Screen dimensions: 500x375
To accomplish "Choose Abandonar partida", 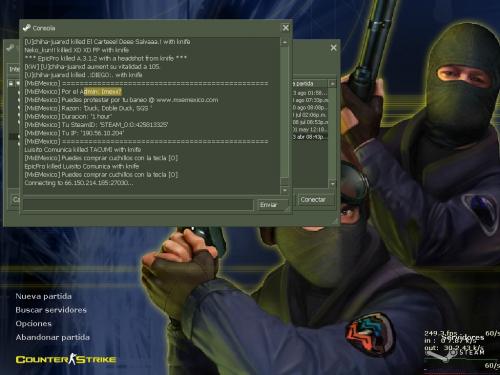I will 53,337.
